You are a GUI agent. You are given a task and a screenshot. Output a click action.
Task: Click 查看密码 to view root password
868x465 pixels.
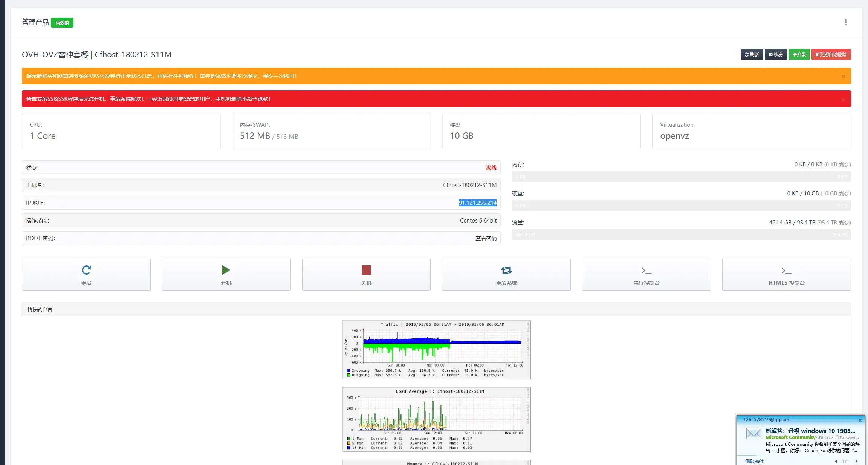click(x=486, y=238)
